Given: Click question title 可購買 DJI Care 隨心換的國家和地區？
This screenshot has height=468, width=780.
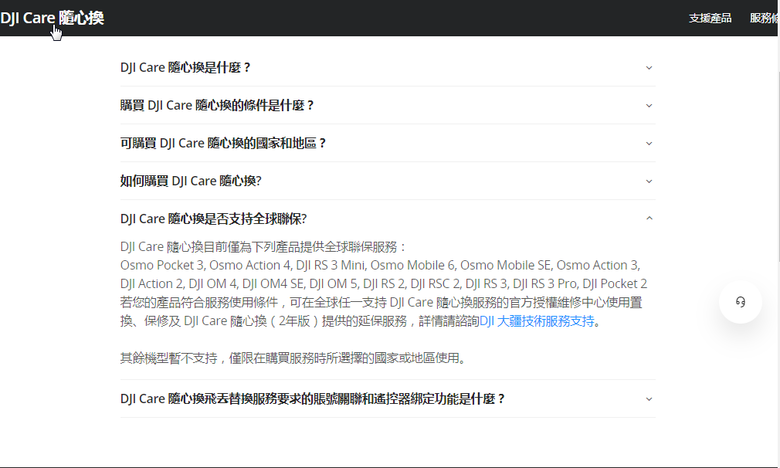Looking at the screenshot, I should (x=223, y=143).
